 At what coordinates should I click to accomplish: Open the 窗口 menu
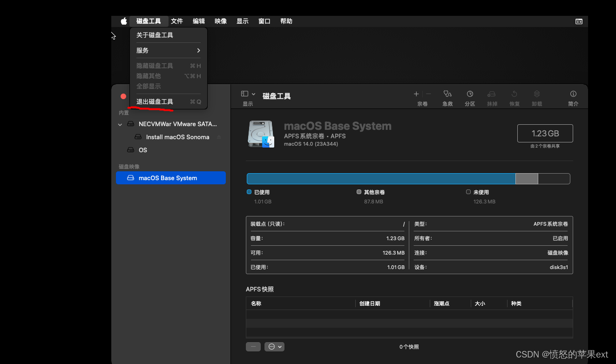pyautogui.click(x=264, y=21)
